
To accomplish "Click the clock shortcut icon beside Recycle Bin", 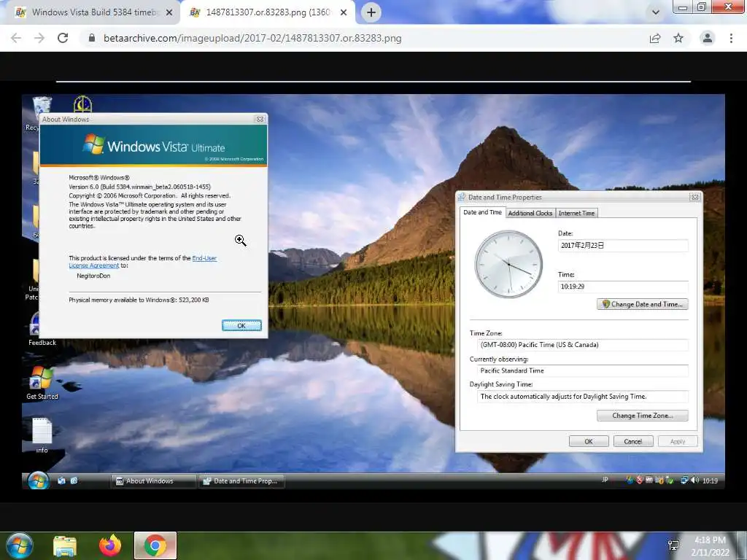I will point(82,104).
